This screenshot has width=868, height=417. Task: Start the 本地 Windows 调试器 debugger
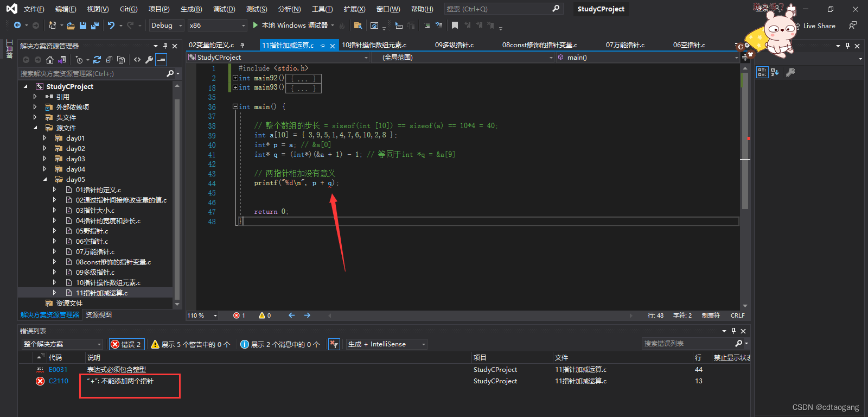[x=291, y=26]
